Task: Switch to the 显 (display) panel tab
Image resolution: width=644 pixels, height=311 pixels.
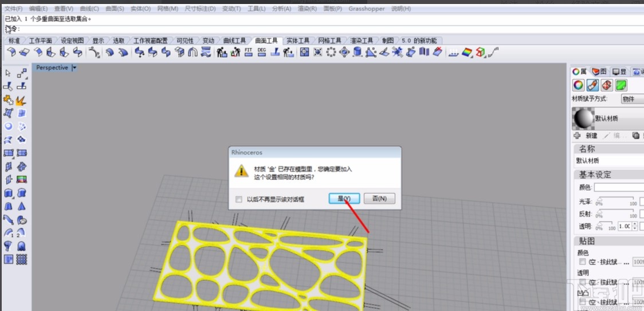Action: [619, 72]
